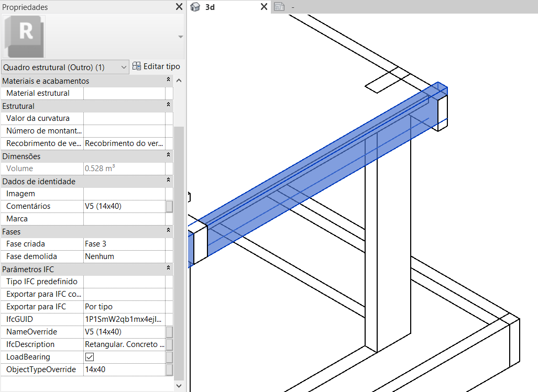Click the Material estrutural parameter label
This screenshot has height=392, width=538.
tap(38, 93)
